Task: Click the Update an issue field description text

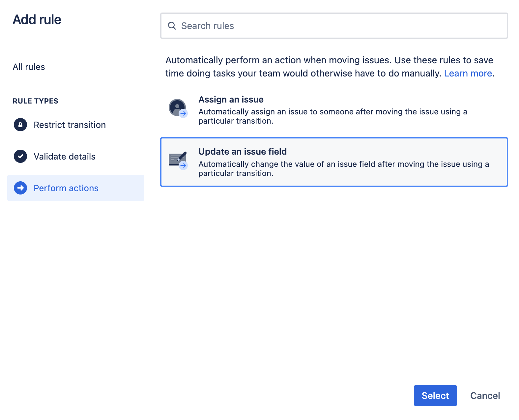Action: pyautogui.click(x=343, y=169)
